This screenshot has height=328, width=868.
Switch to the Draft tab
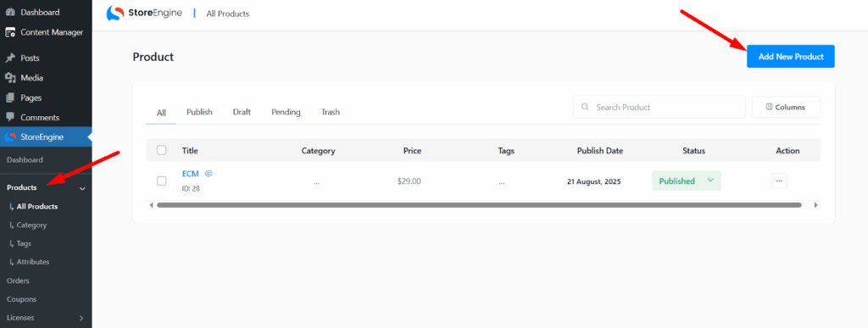[242, 112]
